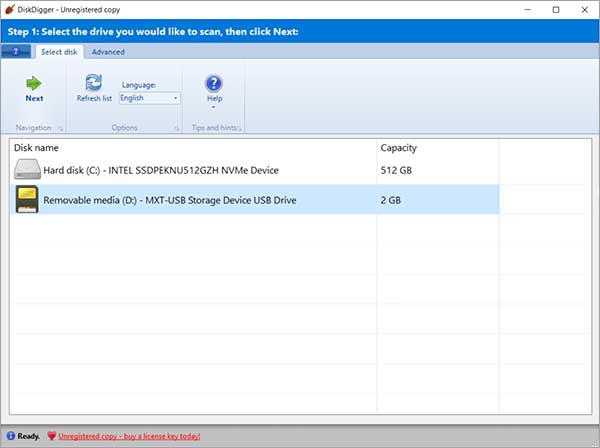
Task: Click the info icon beside Ready status
Action: click(x=9, y=436)
